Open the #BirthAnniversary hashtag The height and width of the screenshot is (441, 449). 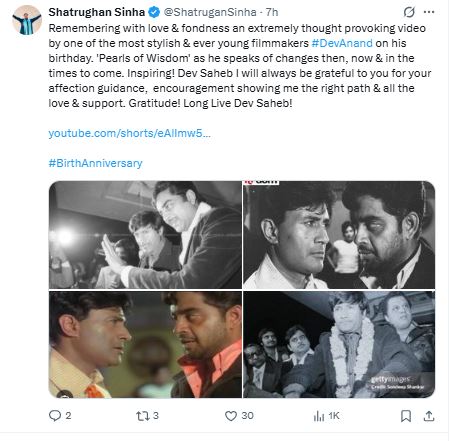95,163
